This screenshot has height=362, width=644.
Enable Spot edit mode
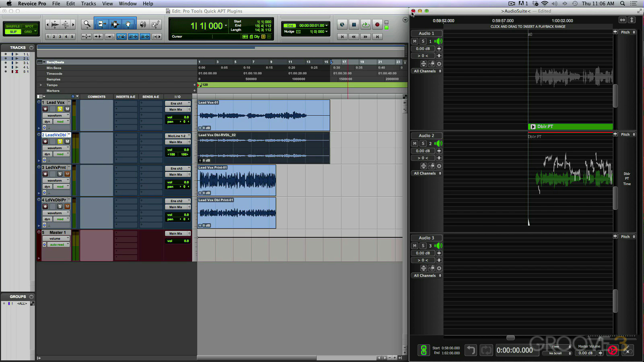pos(29,26)
